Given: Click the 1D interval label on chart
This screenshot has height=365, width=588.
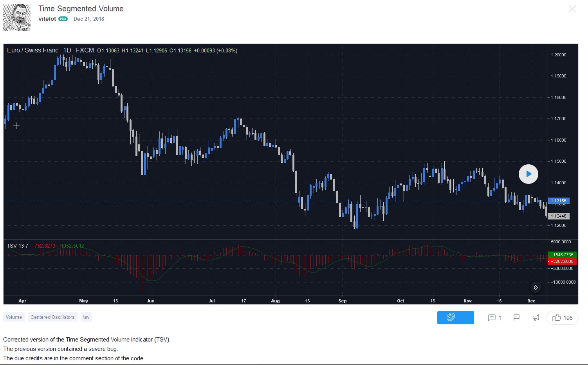Looking at the screenshot, I should click(67, 50).
